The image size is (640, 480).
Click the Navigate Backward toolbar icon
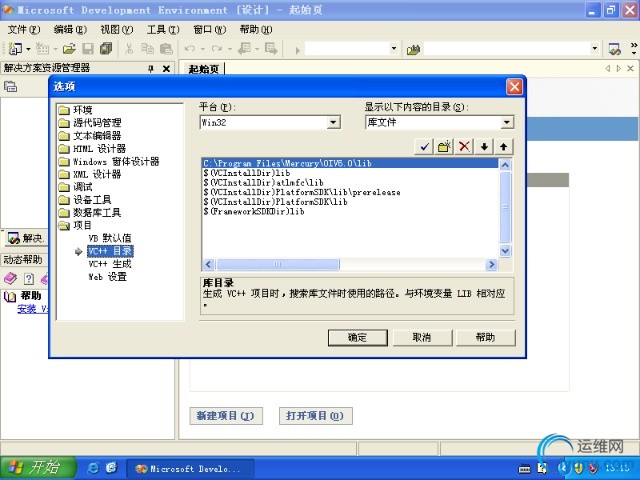pyautogui.click(x=244, y=49)
